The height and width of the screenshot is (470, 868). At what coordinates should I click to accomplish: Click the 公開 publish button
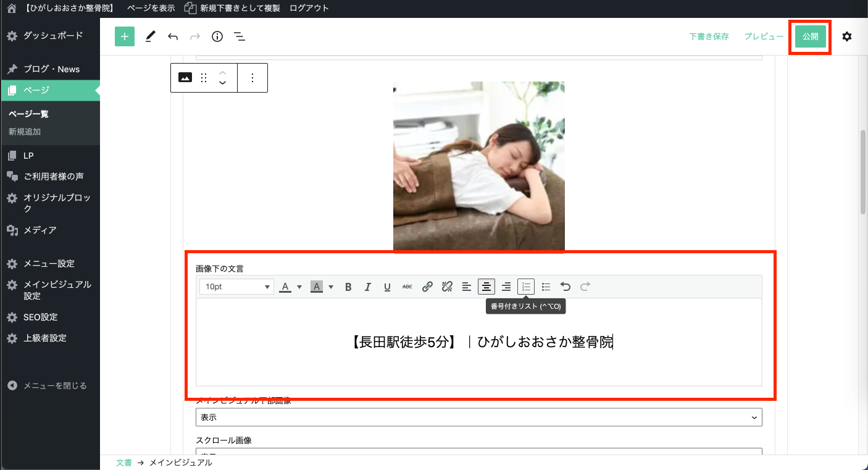tap(810, 36)
